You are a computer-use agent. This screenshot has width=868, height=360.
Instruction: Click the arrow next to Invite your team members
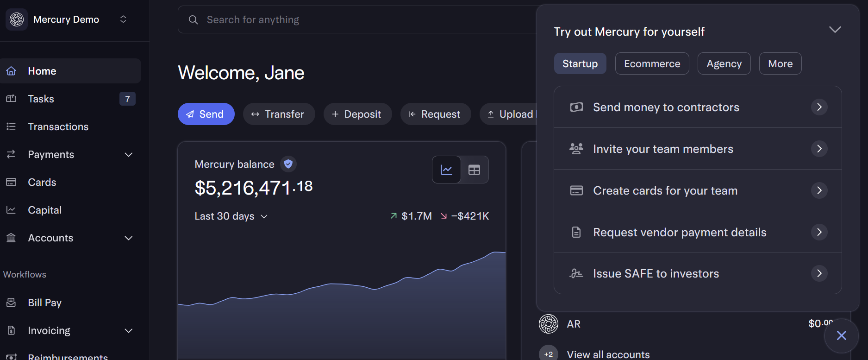pyautogui.click(x=819, y=149)
